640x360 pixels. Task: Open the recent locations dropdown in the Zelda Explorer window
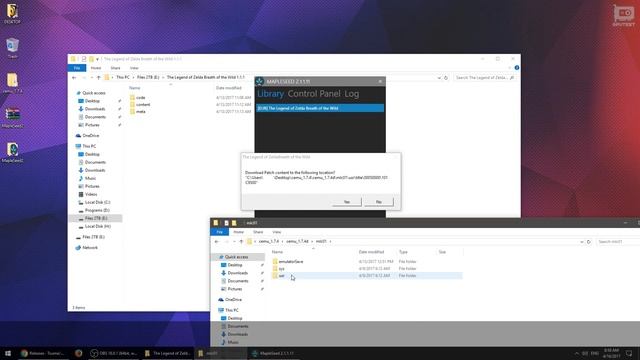click(x=91, y=78)
